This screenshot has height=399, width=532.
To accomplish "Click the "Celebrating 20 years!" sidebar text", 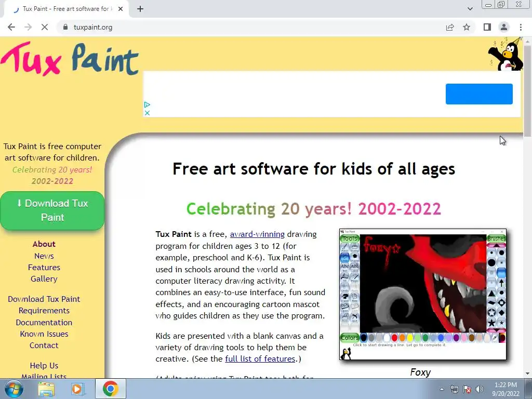I will coord(52,169).
